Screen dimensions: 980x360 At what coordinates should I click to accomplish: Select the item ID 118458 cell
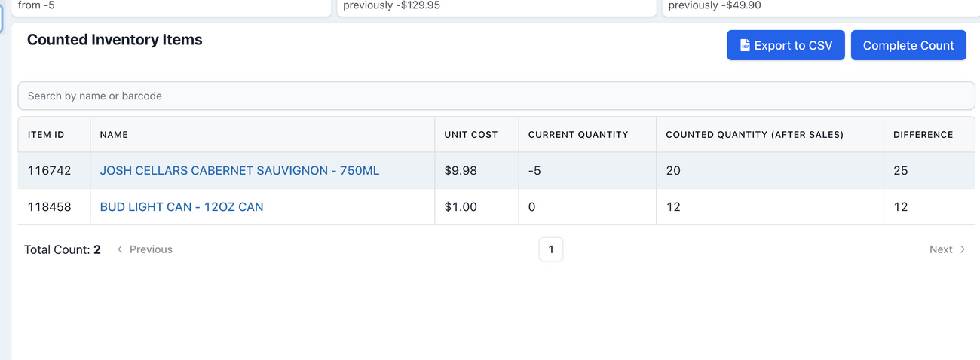click(x=50, y=207)
